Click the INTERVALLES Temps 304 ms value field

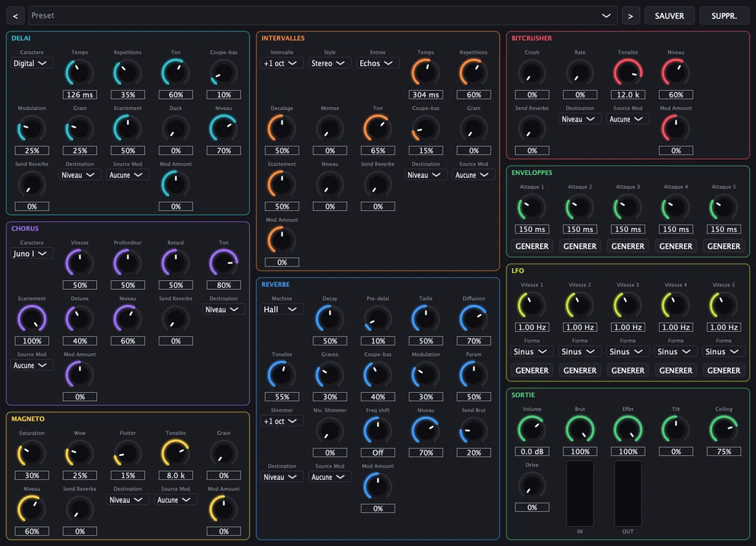pos(425,95)
